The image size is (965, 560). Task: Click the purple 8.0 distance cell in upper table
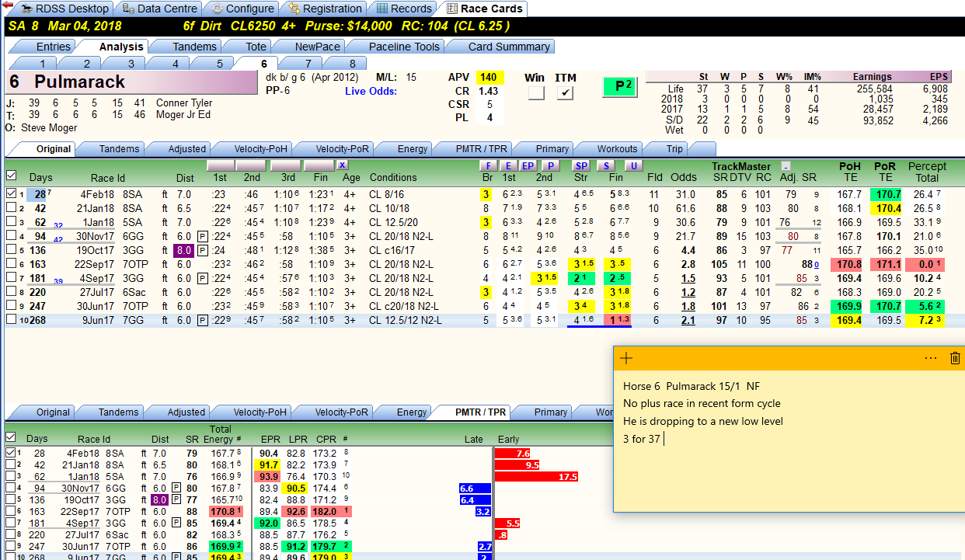pyautogui.click(x=183, y=250)
